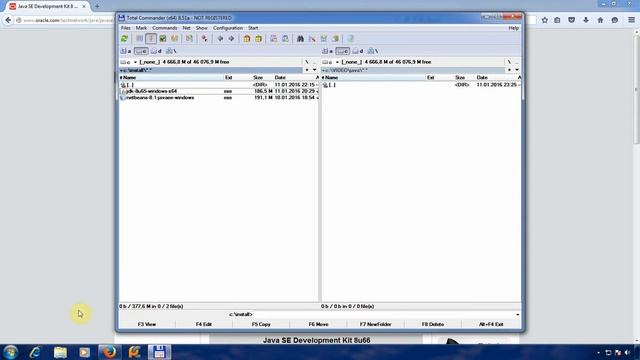Open the Firefox hamburger menu
The height and width of the screenshot is (360, 640).
[631, 20]
